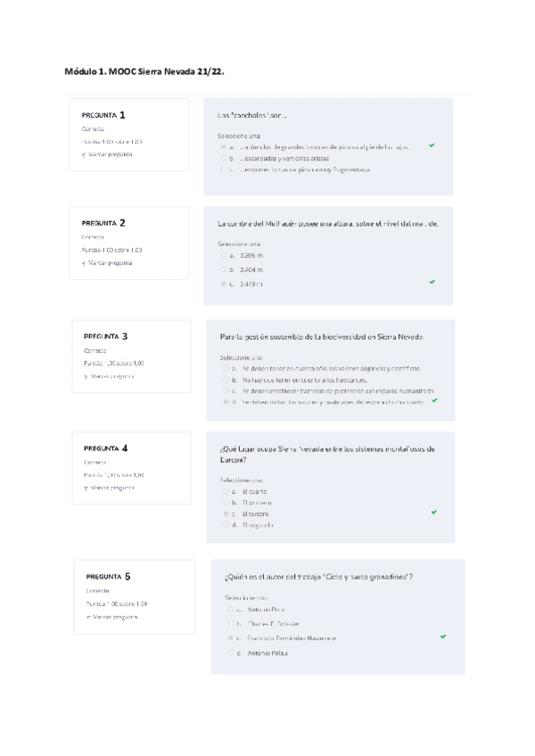This screenshot has width=535, height=756.
Task: Choose the "Charles E. Boissier" option
Action: tap(230, 623)
